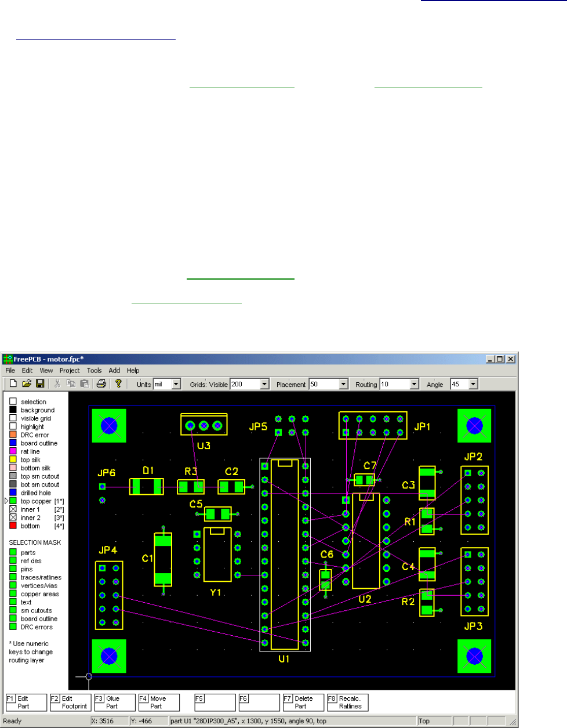Viewport: 567px width, 728px height.
Task: Click the FreePCB title bar app icon
Action: pyautogui.click(x=8, y=359)
